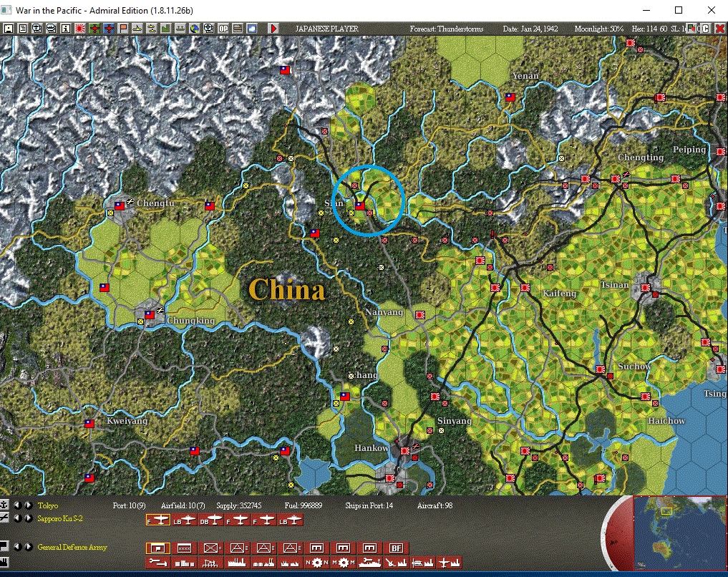Click the 'Fuel: 996889' value text

pos(304,505)
